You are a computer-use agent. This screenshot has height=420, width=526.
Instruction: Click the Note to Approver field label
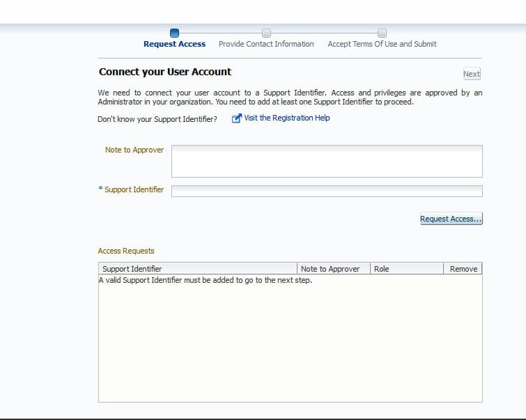[x=134, y=150]
